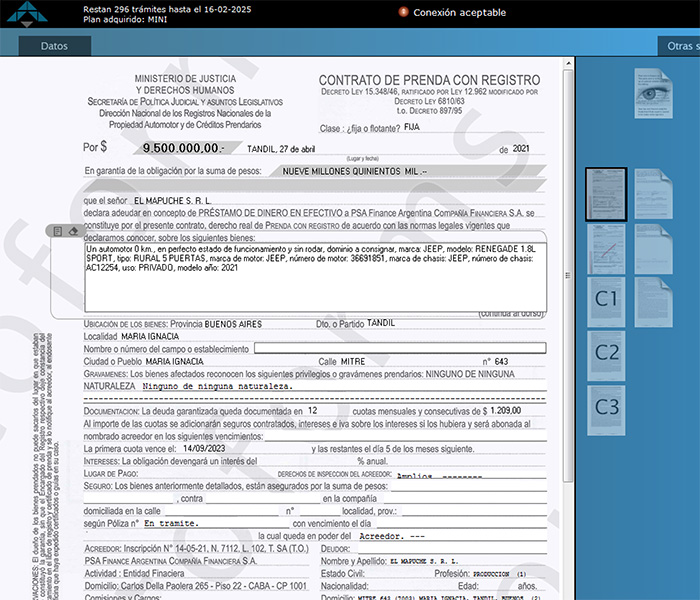The image size is (700, 600).
Task: Click the orange connection status indicator
Action: coord(403,12)
